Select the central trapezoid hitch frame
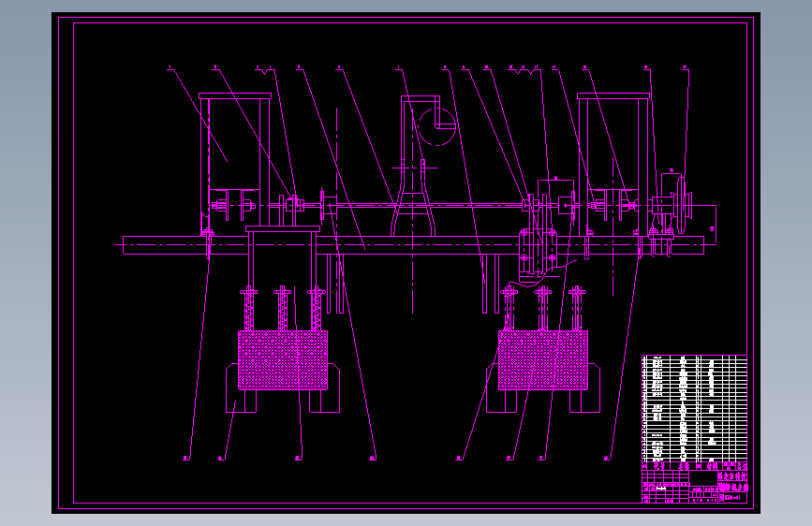Screen dimensions: 812x526 (413, 214)
